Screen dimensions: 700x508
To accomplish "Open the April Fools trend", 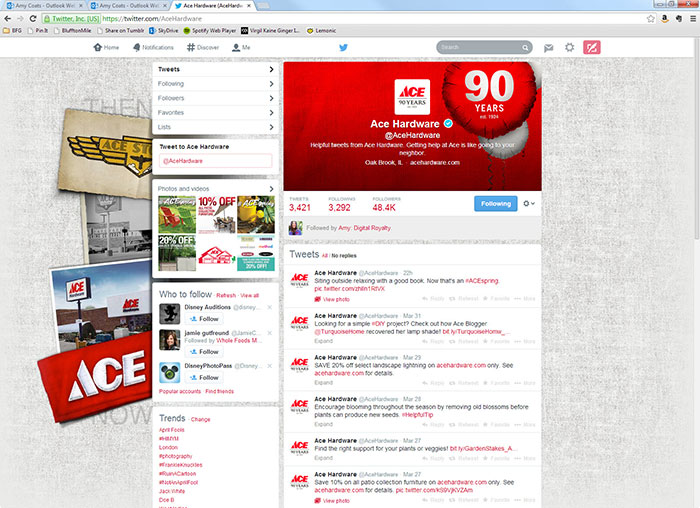I will [172, 430].
